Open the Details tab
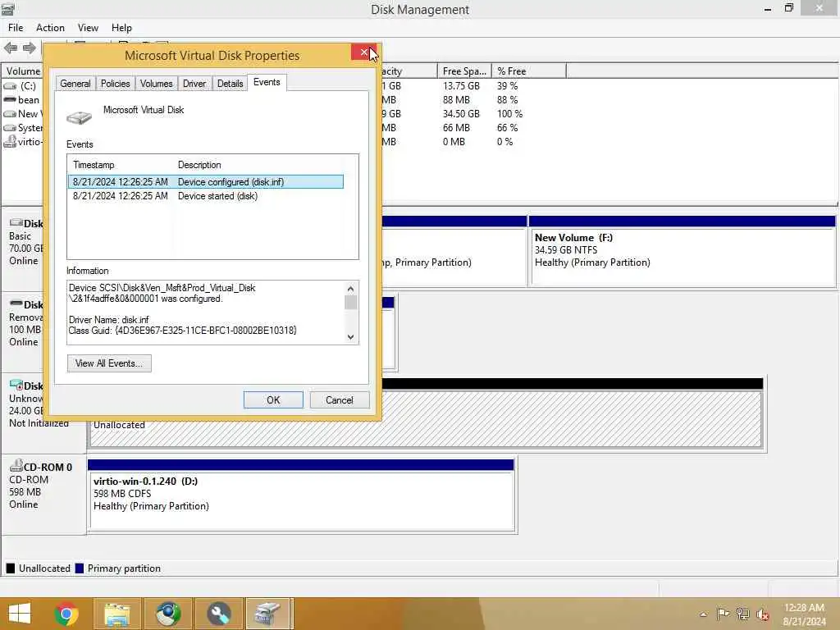The image size is (840, 630). (x=230, y=84)
